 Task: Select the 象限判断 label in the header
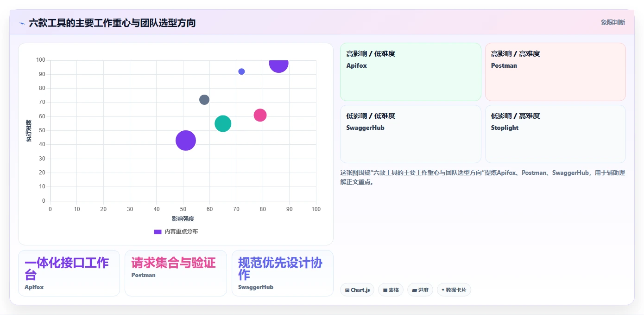[x=612, y=22]
